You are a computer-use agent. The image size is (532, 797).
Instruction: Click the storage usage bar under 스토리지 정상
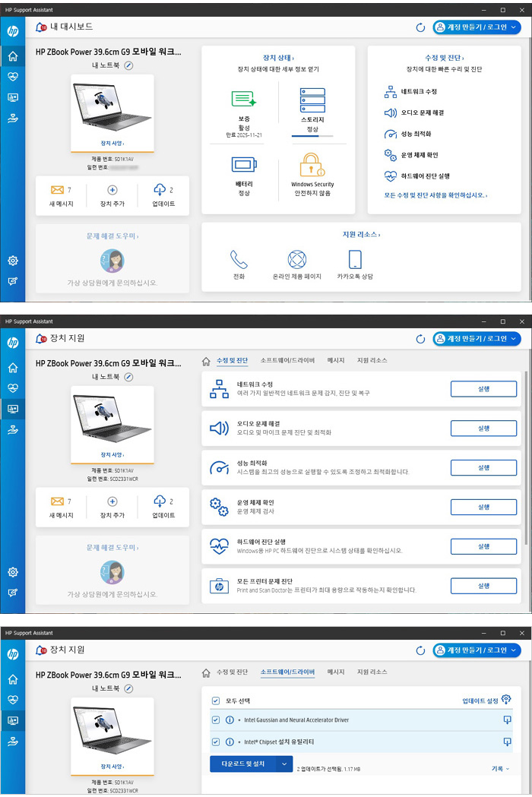pyautogui.click(x=312, y=136)
